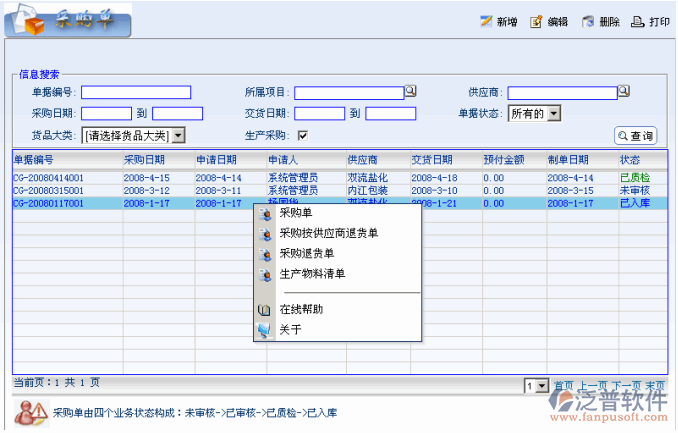Click the 在线帮助 book icon in context menu

click(264, 310)
